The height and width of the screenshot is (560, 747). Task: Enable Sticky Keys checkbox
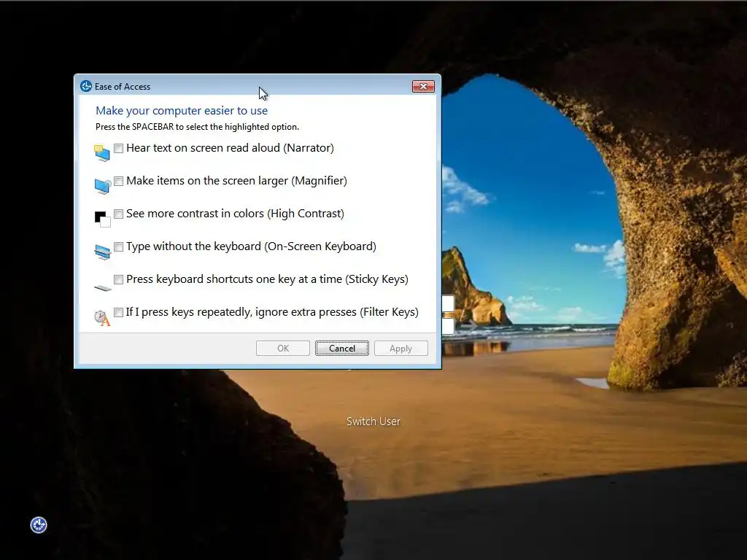coord(119,279)
